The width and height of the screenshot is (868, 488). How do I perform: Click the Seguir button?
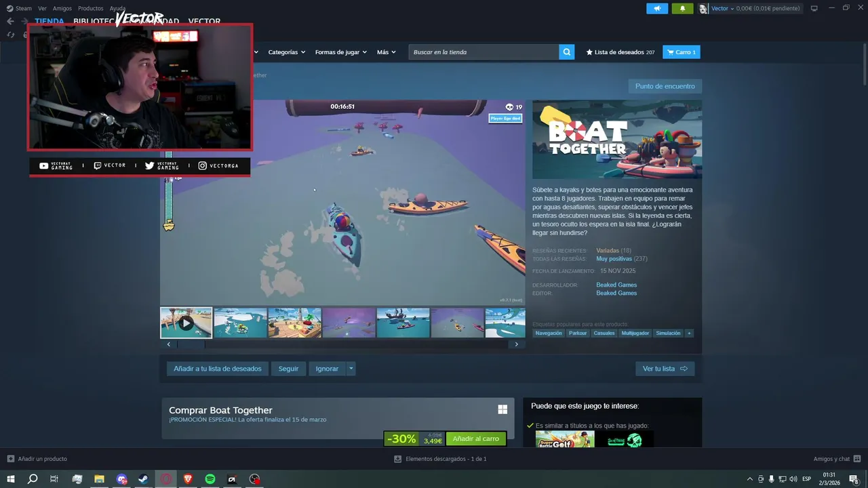coord(288,369)
